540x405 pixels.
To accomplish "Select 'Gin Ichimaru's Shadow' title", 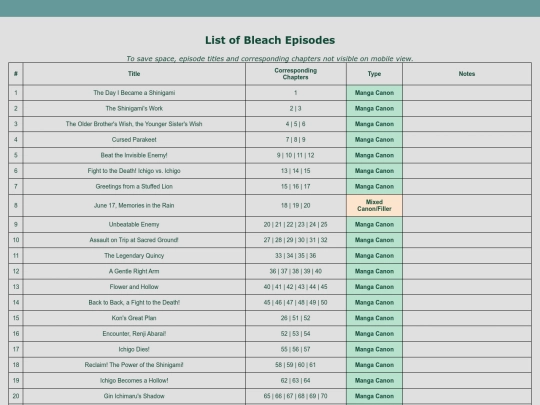I will pos(134,396).
